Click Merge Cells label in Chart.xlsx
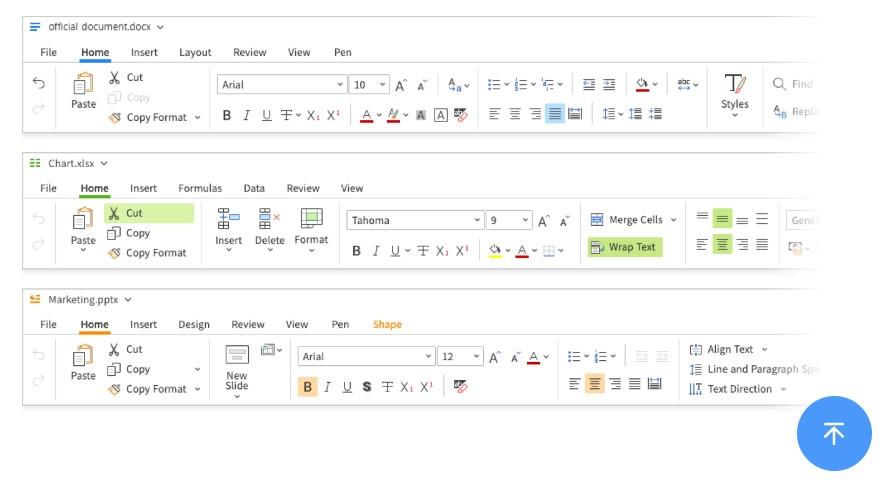The height and width of the screenshot is (482, 887). pos(636,220)
